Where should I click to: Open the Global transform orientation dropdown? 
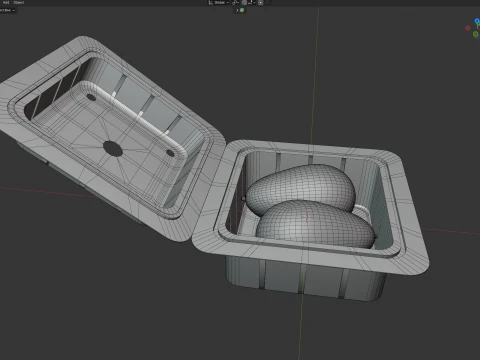click(x=219, y=2)
